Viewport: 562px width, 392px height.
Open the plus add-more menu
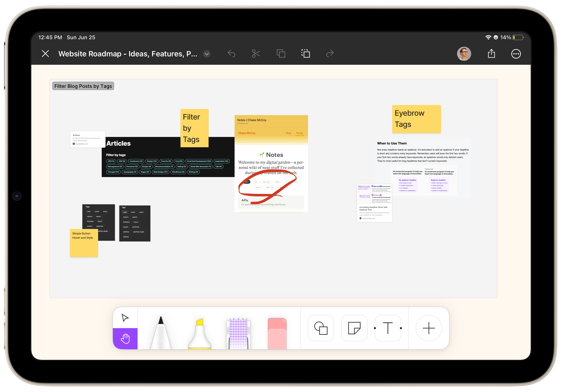tap(429, 328)
